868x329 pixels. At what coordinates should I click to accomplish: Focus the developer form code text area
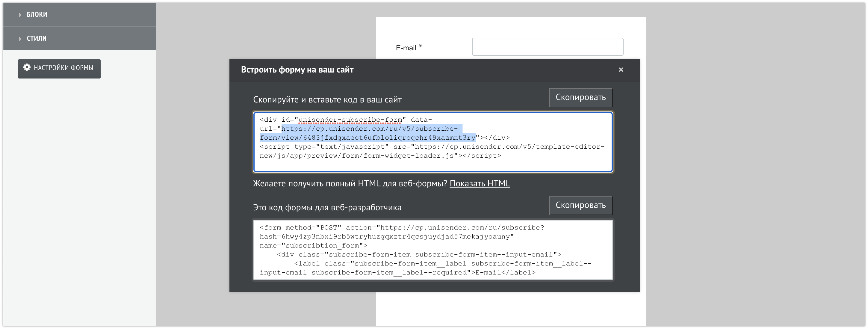(x=433, y=250)
